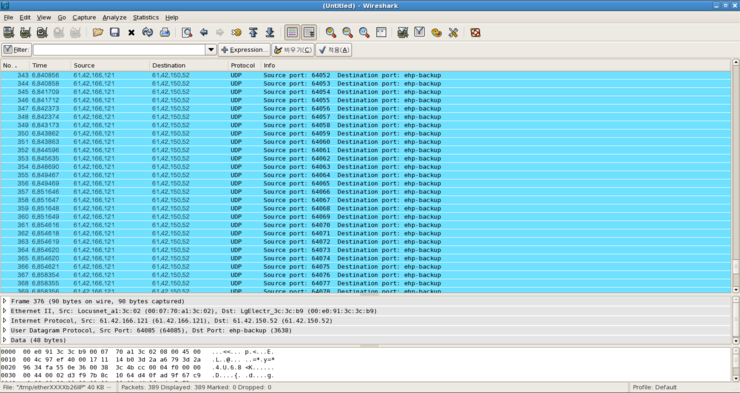Go to a specific packet number icon

pyautogui.click(x=236, y=33)
